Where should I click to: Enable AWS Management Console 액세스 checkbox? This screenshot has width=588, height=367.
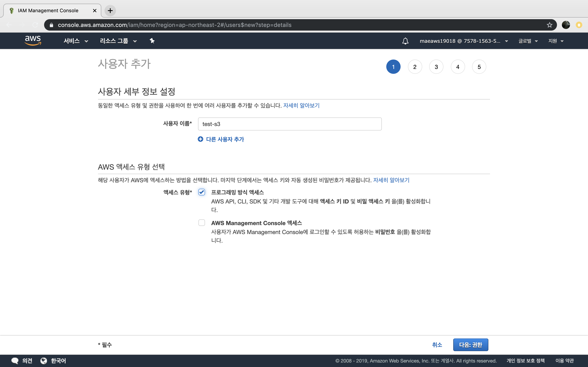(202, 223)
